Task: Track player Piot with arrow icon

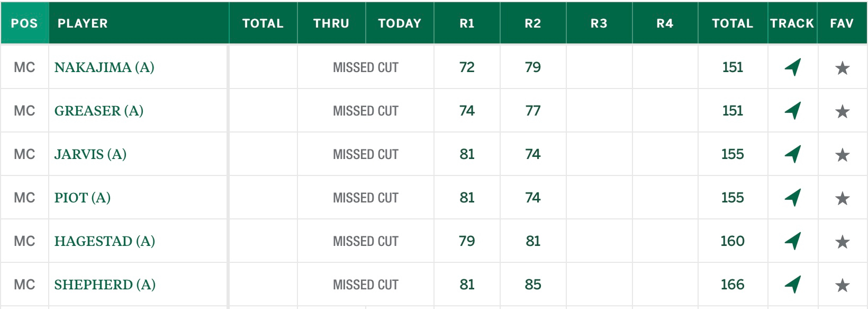Action: point(792,198)
